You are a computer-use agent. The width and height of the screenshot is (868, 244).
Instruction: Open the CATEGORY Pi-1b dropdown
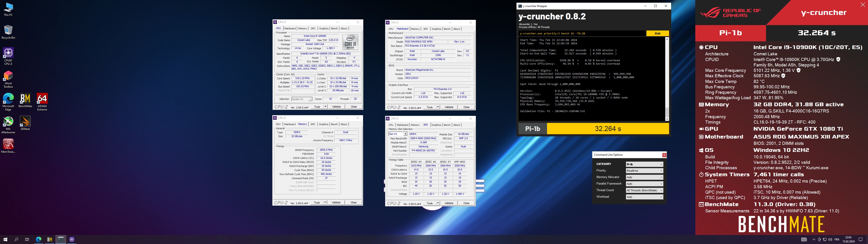pos(644,164)
